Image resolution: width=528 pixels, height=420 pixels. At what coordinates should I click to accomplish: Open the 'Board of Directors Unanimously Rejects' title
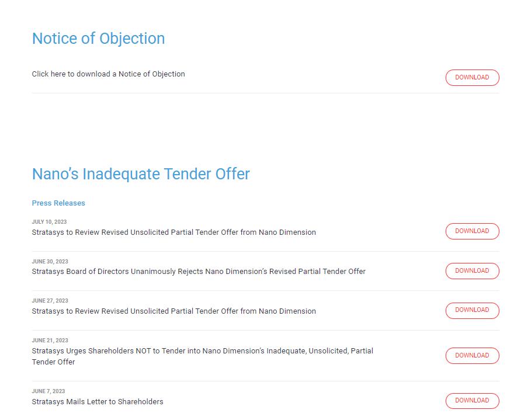(199, 272)
